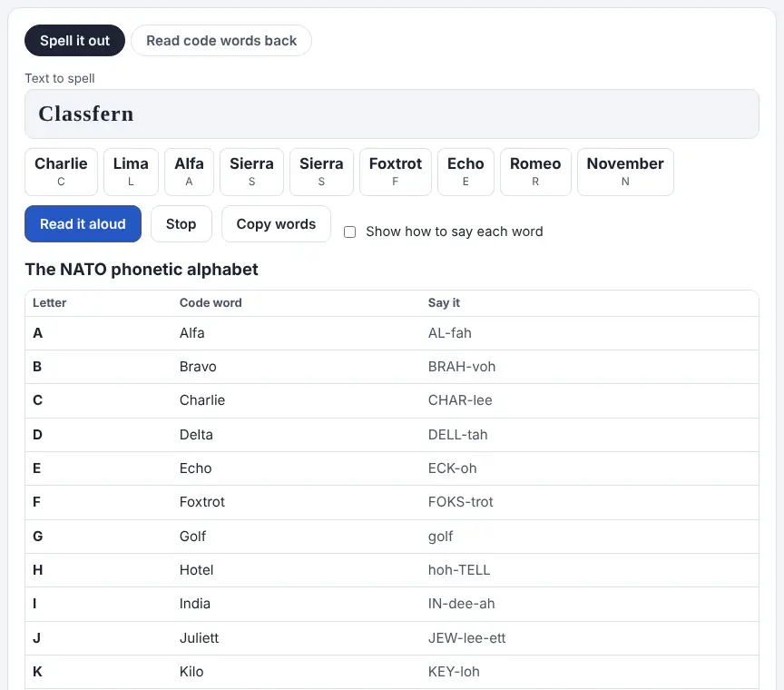The height and width of the screenshot is (690, 784).
Task: Click the pronunciation AL-fah
Action: pos(449,333)
